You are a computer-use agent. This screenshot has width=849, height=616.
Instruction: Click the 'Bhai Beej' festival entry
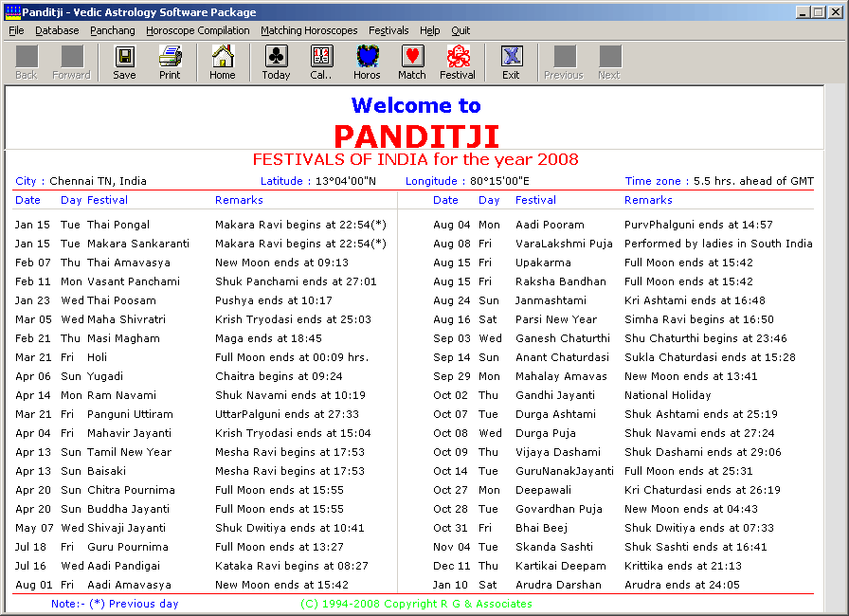pos(541,528)
